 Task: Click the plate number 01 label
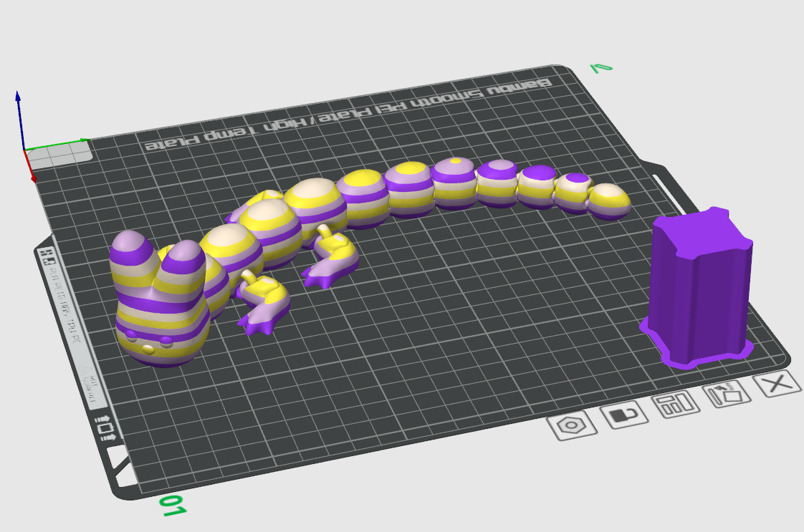click(172, 506)
